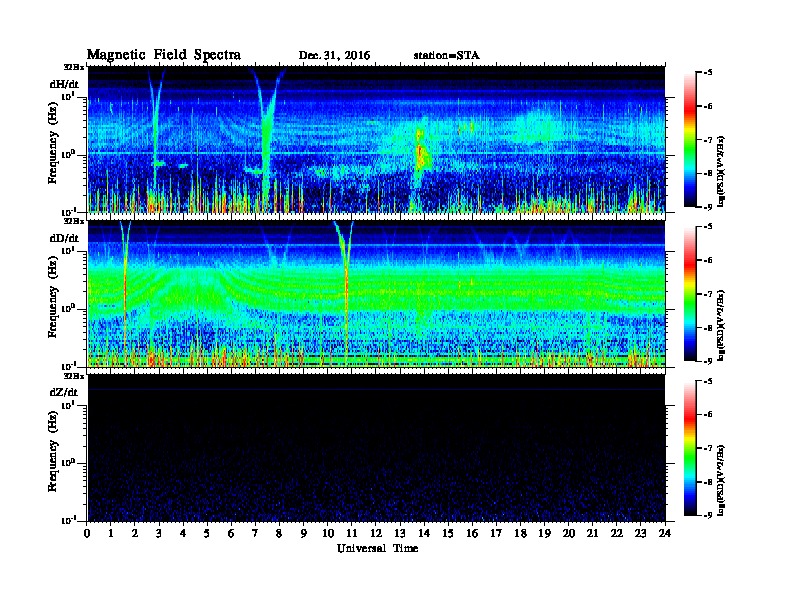
Task: Click hour tick label 5 on time axis
Action: 207,533
